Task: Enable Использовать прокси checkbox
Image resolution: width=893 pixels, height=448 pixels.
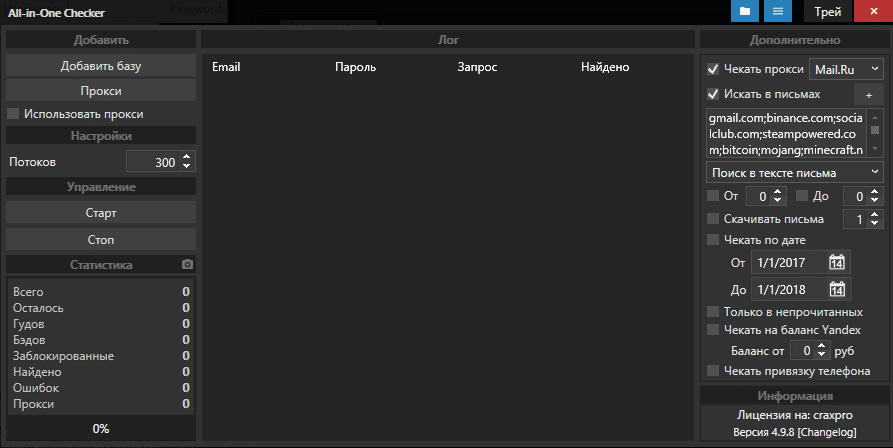Action: point(13,114)
